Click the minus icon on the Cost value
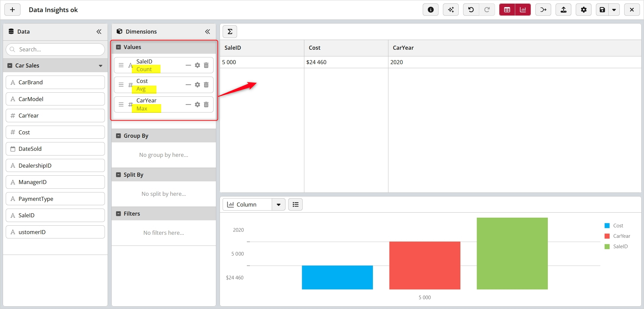 (x=188, y=85)
